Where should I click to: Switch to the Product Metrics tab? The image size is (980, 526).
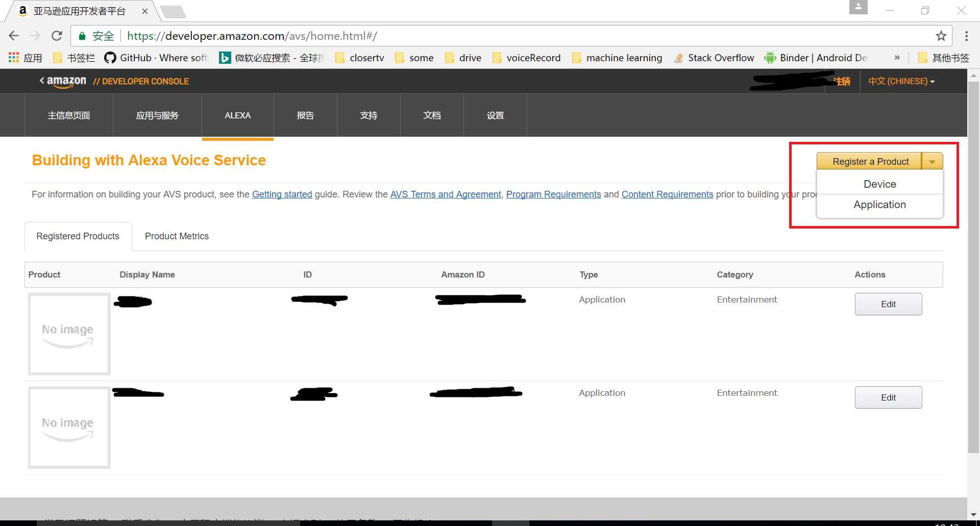tap(177, 236)
